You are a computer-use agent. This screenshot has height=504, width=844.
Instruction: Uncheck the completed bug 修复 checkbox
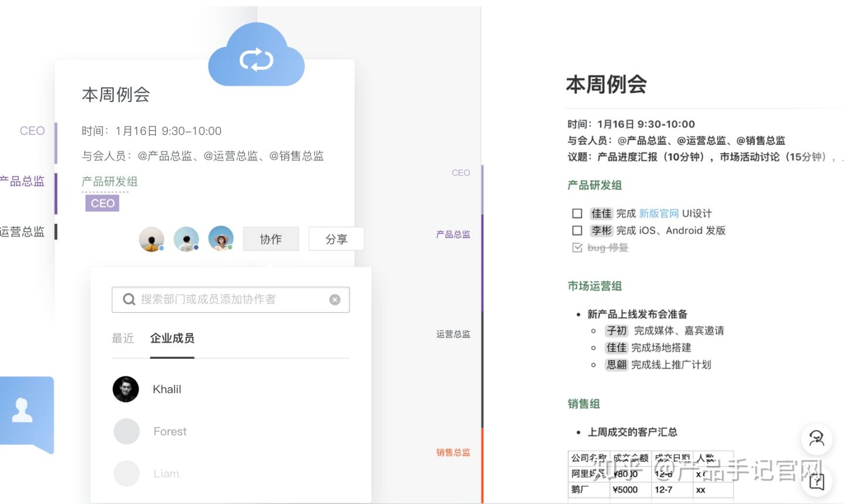click(577, 247)
